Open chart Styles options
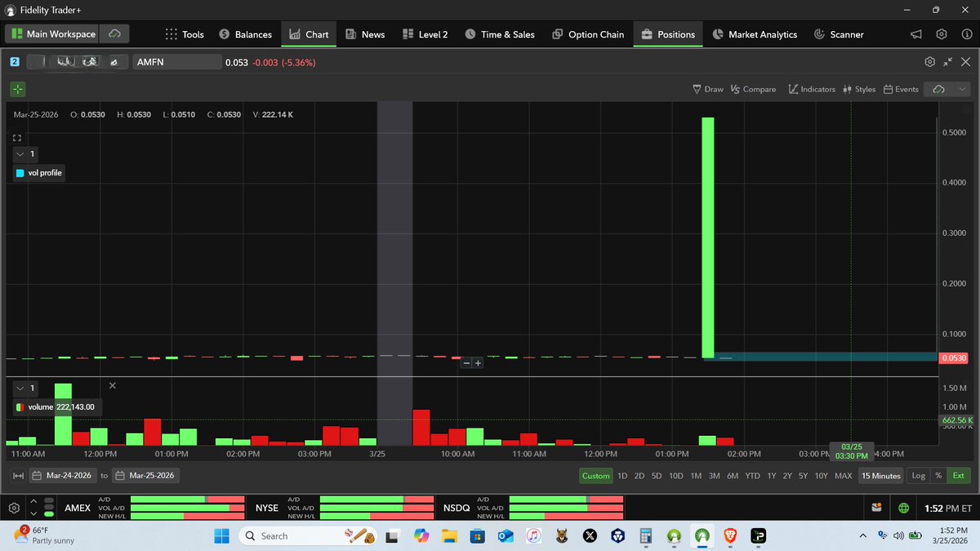Viewport: 980px width, 551px height. click(858, 89)
